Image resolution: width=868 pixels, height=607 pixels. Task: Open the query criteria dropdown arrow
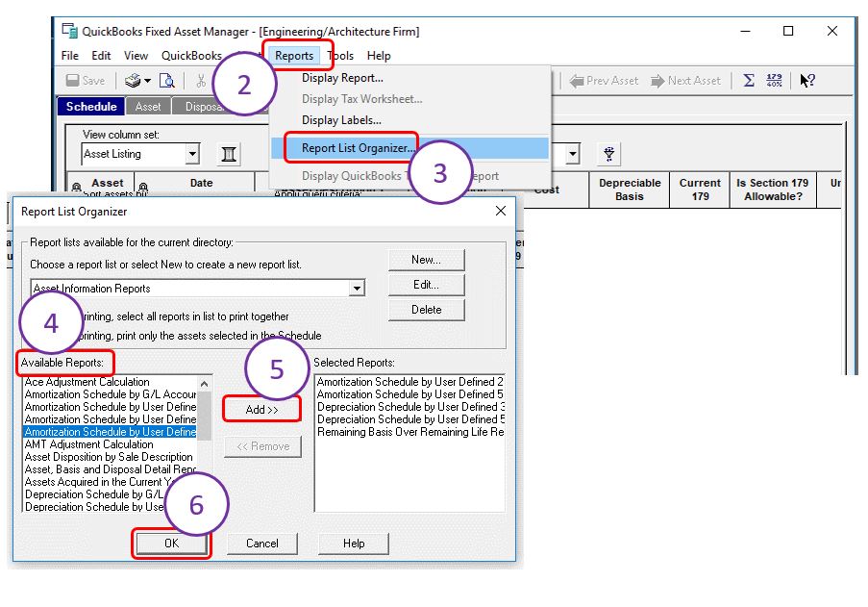click(572, 153)
